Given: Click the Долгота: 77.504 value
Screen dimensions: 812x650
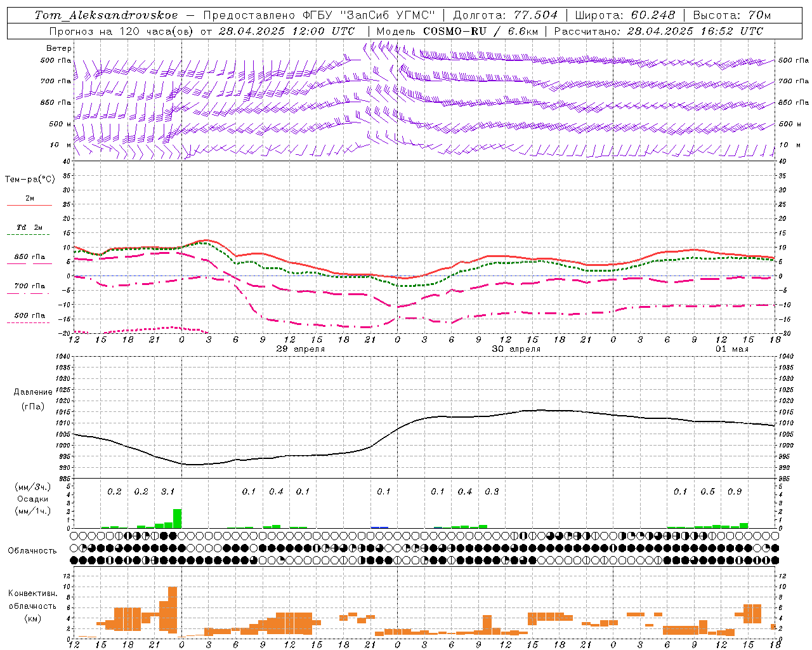Looking at the screenshot, I should point(506,15).
